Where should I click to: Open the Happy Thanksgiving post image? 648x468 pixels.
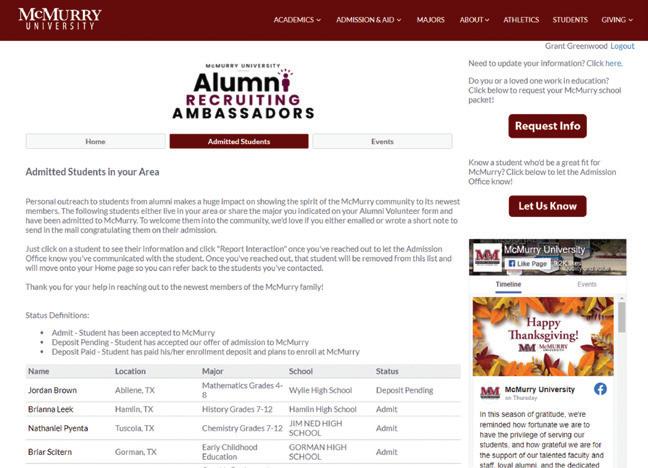[543, 336]
